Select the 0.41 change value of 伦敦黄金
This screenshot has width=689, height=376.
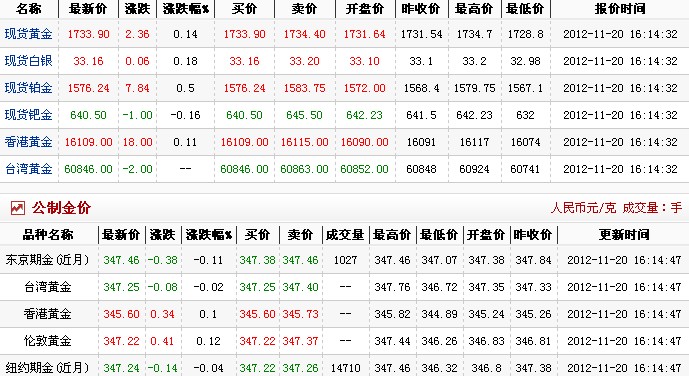point(162,341)
